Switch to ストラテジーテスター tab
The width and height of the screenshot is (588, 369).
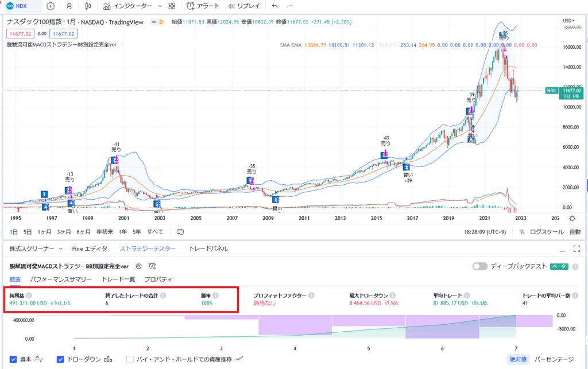148,248
